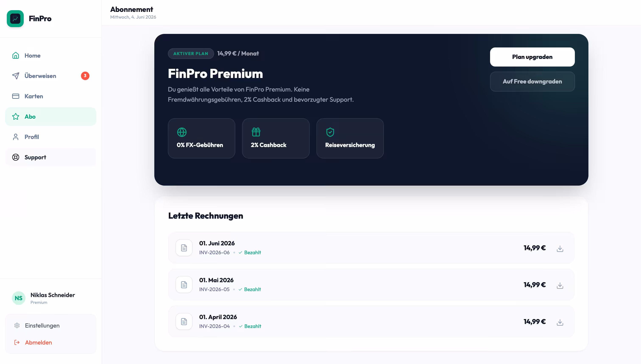Click Abmelden to log out
Image resolution: width=641 pixels, height=364 pixels.
[50, 343]
